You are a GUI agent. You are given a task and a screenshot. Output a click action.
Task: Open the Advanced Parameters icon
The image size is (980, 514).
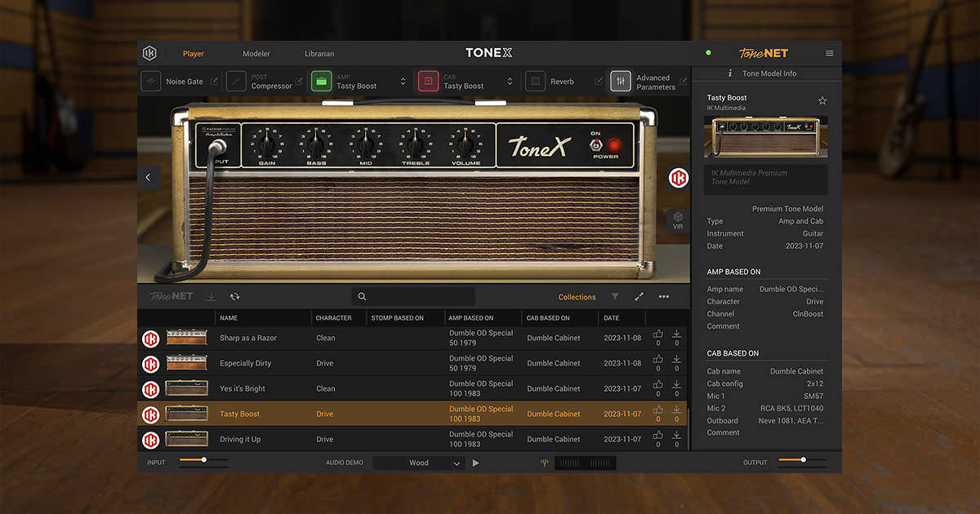pyautogui.click(x=621, y=82)
